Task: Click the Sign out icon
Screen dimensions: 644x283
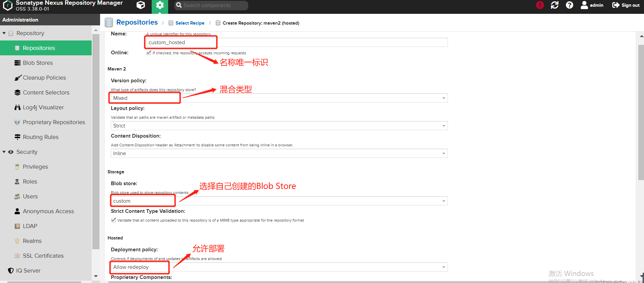Action: click(x=616, y=5)
